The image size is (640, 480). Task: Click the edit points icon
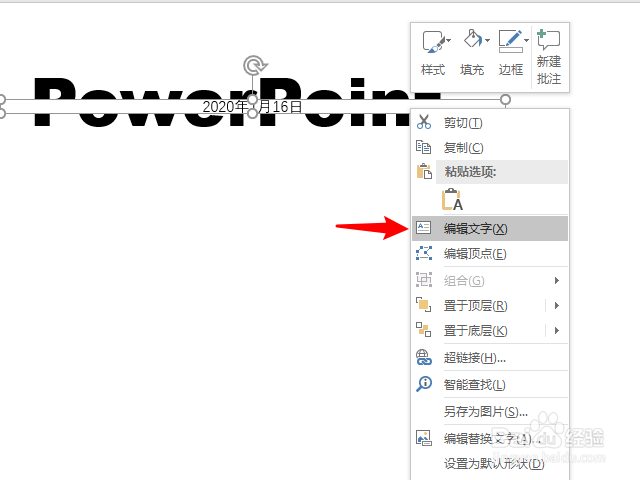[x=424, y=253]
